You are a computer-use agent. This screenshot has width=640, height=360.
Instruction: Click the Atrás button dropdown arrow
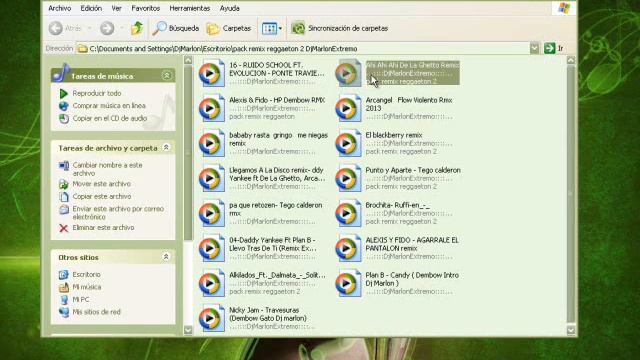(x=90, y=28)
